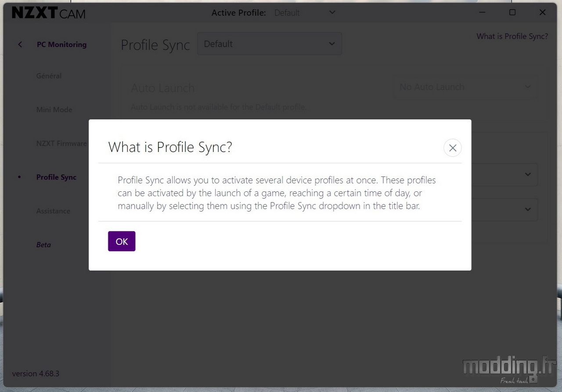Click the NZXT CAM logo
This screenshot has height=392, width=562.
click(48, 13)
